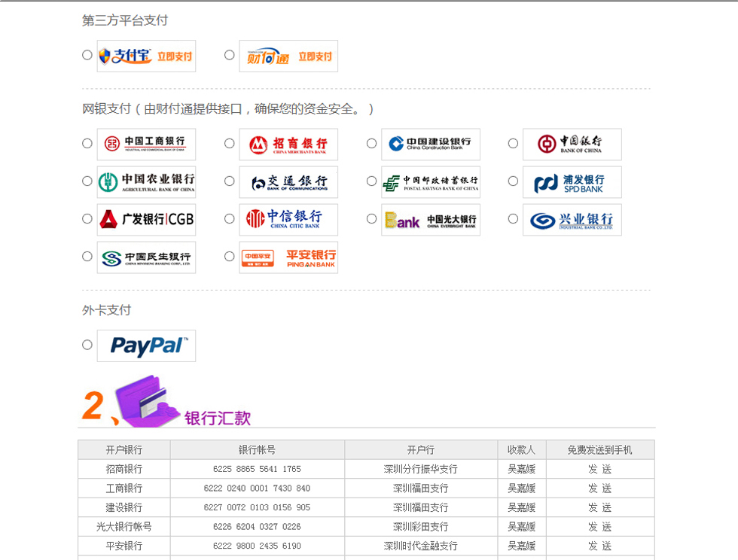Click account number 6225 8865 5641 1765
Image resolution: width=738 pixels, height=560 pixels.
point(257,469)
